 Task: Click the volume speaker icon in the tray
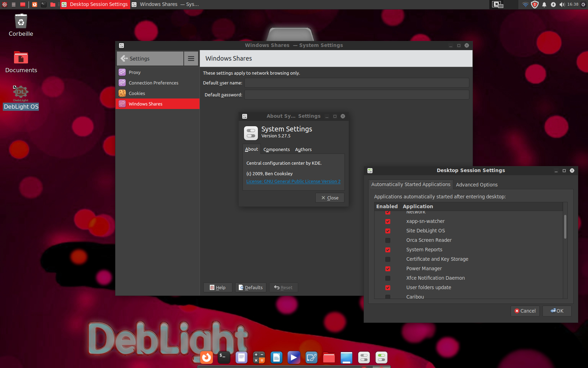[x=562, y=5]
